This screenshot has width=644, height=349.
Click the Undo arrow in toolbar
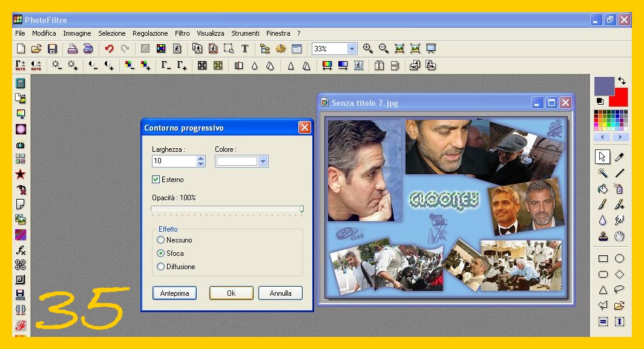(109, 49)
